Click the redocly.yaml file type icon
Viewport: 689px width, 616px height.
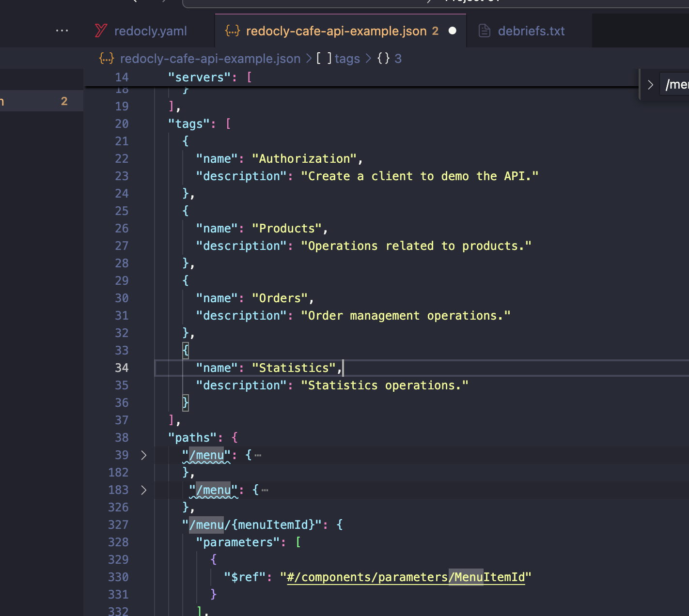click(x=101, y=31)
